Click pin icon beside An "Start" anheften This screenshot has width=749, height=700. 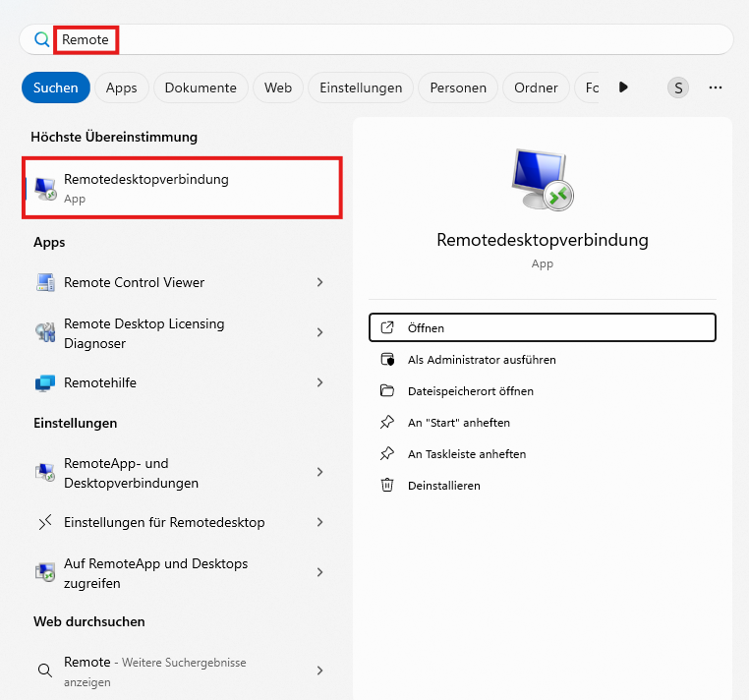coord(387,423)
